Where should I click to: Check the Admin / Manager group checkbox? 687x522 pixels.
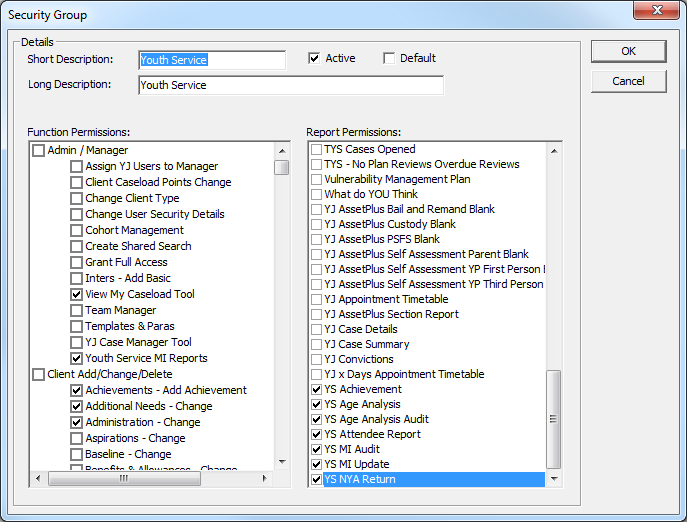coord(39,151)
